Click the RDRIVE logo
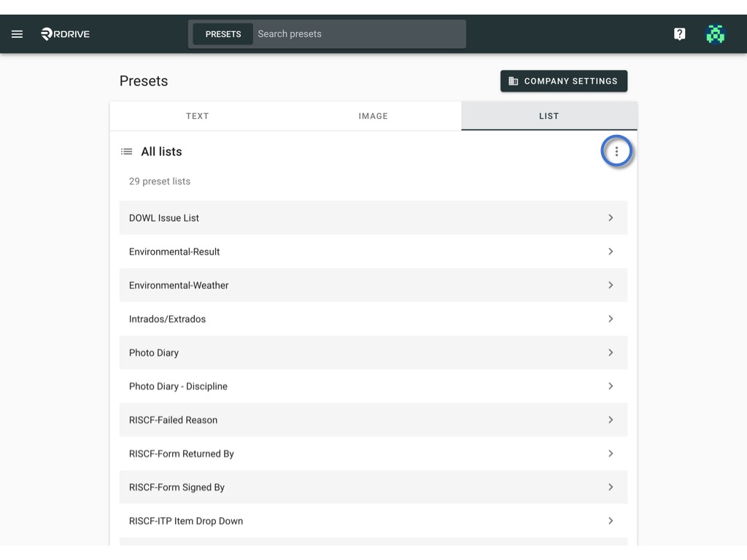Image resolution: width=747 pixels, height=560 pixels. pyautogui.click(x=65, y=34)
